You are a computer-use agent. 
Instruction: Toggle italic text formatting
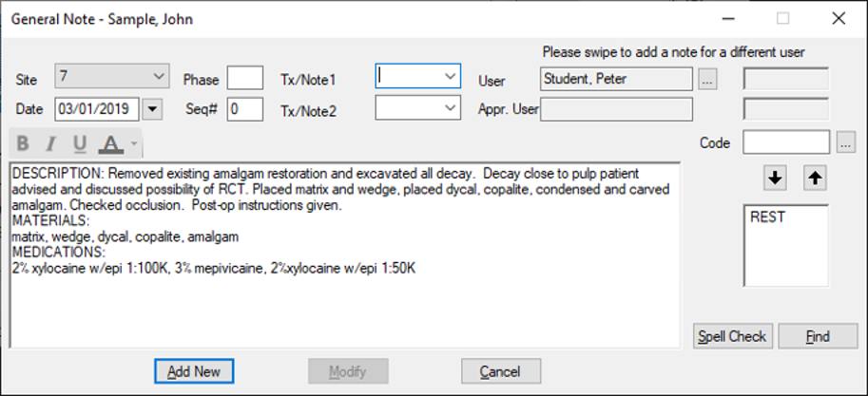(51, 144)
